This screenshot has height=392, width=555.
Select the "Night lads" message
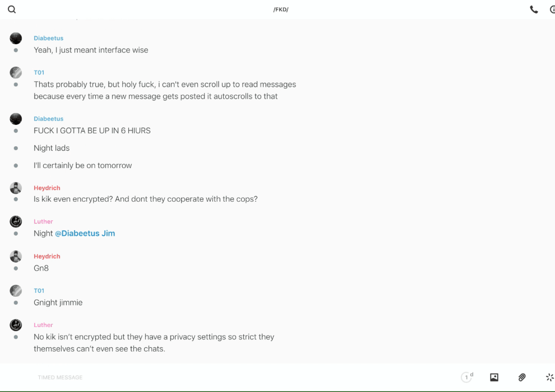click(52, 148)
